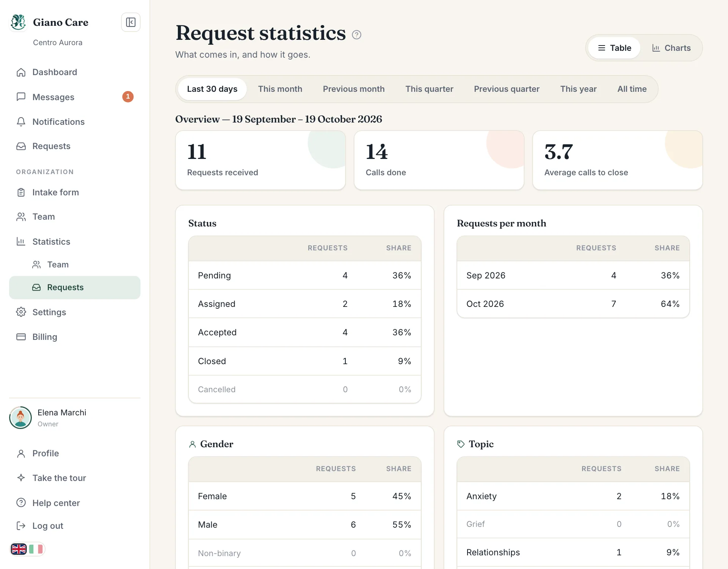Open Team under Statistics

pos(75,264)
